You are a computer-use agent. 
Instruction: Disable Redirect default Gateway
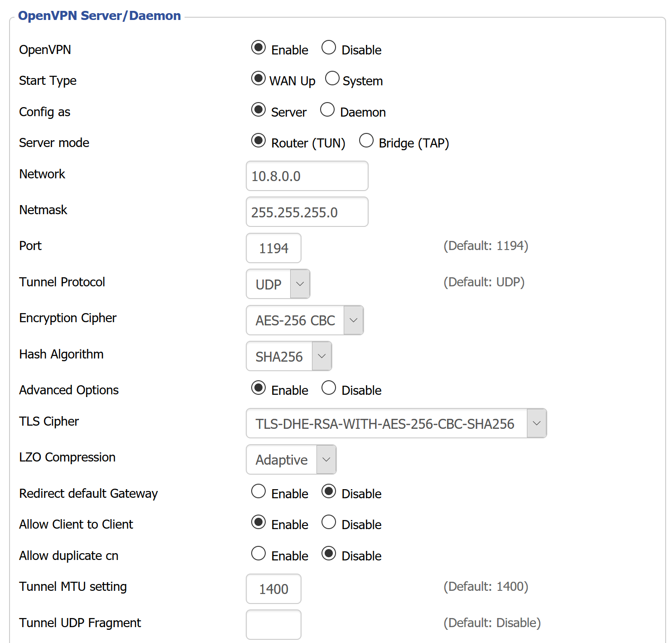(329, 491)
